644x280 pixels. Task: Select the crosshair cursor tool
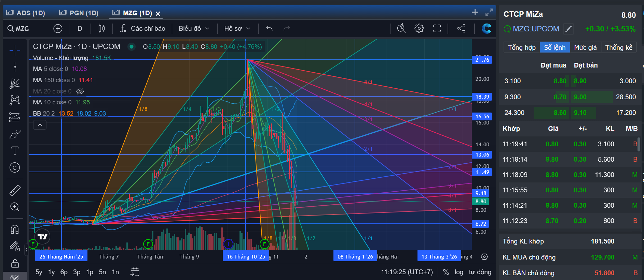[15, 50]
